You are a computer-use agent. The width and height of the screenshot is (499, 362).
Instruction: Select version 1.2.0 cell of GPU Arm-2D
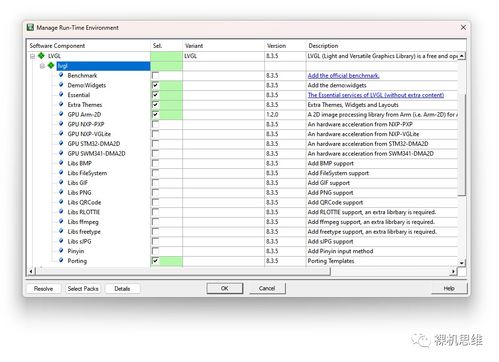(x=285, y=115)
